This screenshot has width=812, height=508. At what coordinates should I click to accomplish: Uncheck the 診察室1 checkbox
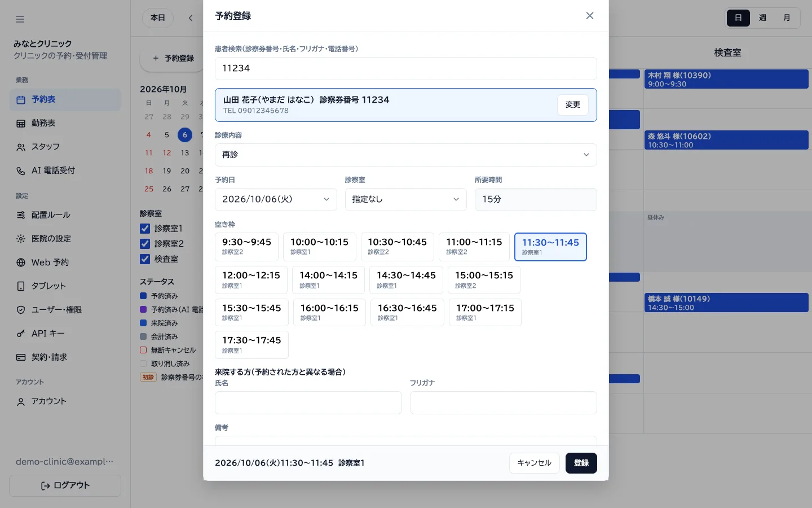coord(145,229)
